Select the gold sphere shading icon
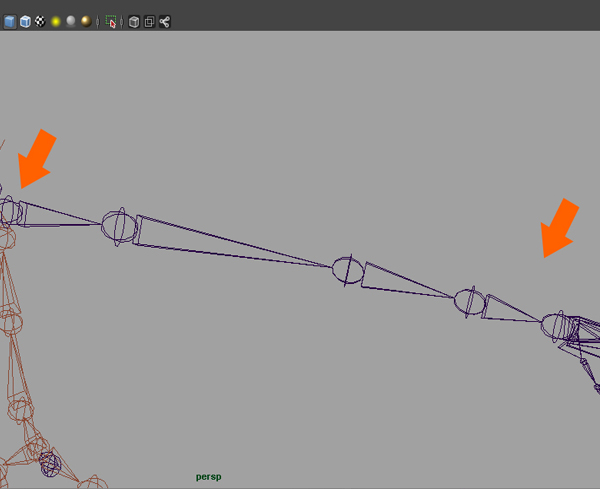Image resolution: width=600 pixels, height=489 pixels. [x=86, y=21]
